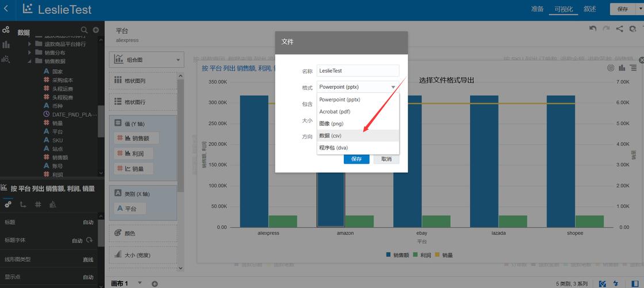This screenshot has height=288, width=644.
Task: Click the 大小 (宽度) drop target
Action: (x=143, y=255)
